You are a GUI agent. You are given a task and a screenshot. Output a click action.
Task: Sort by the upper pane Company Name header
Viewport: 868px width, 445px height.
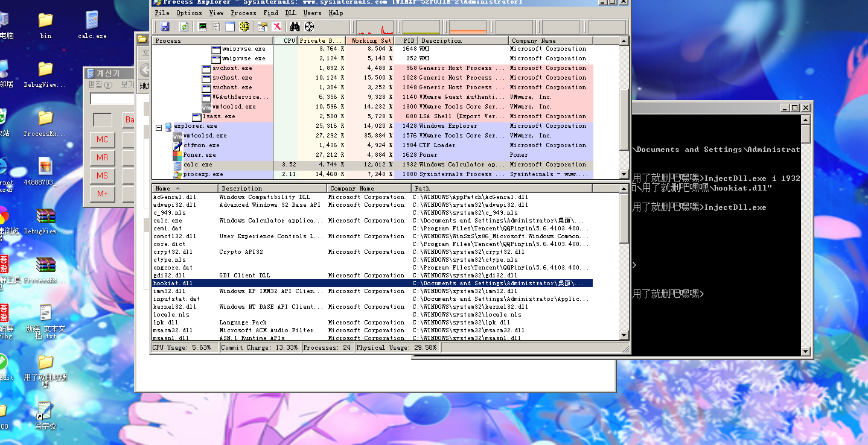[x=550, y=41]
